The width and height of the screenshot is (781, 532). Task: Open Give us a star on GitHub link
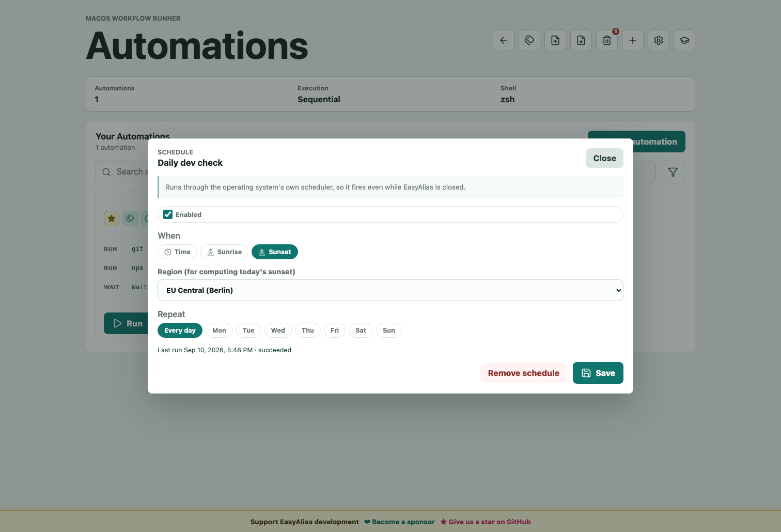pos(486,522)
